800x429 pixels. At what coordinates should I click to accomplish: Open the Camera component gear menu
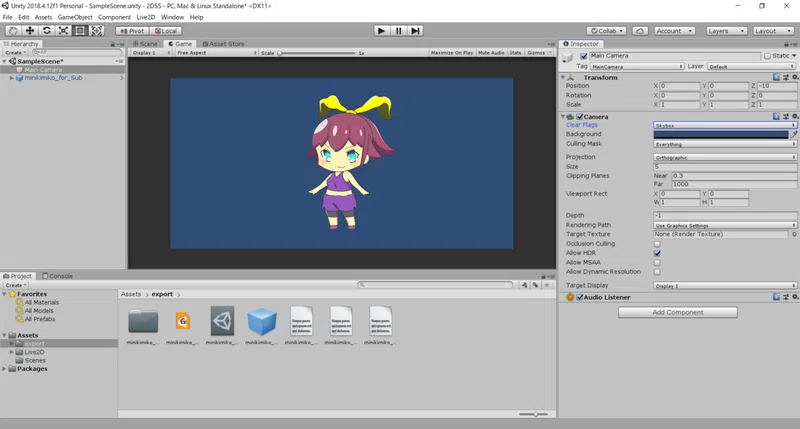click(x=795, y=117)
